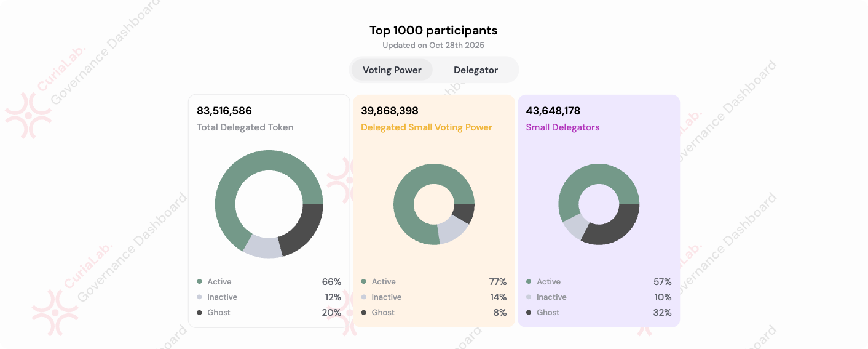The height and width of the screenshot is (349, 868).
Task: Click Inactive segment of Delegated Small Voting Power donut
Action: [x=452, y=230]
